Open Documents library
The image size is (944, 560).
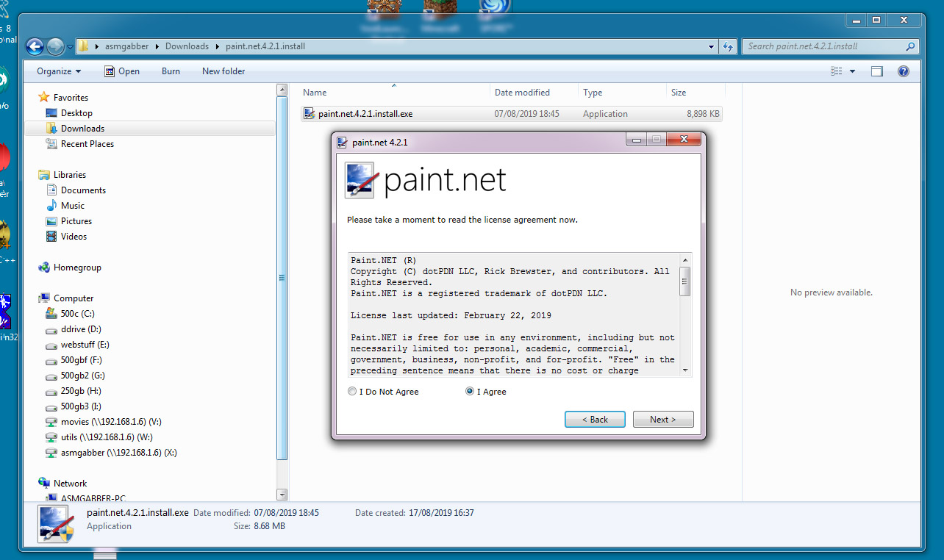click(83, 190)
